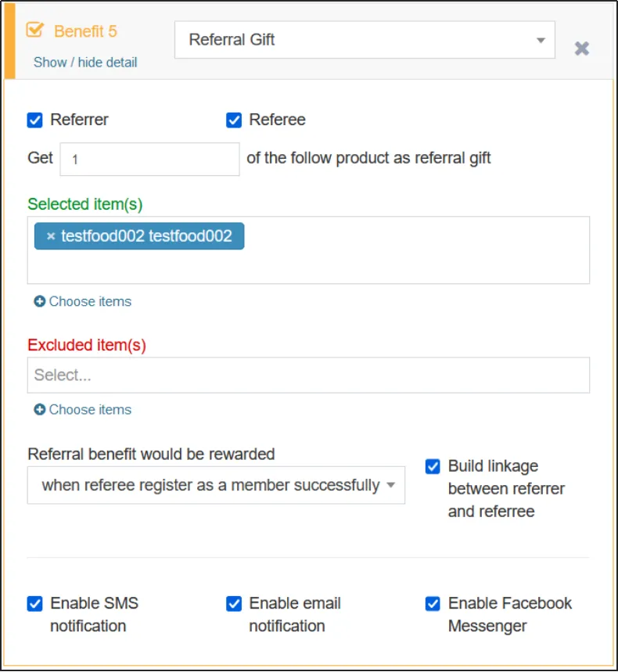Screen dimensions: 618x672
Task: Click the gift quantity input field
Action: click(x=149, y=159)
